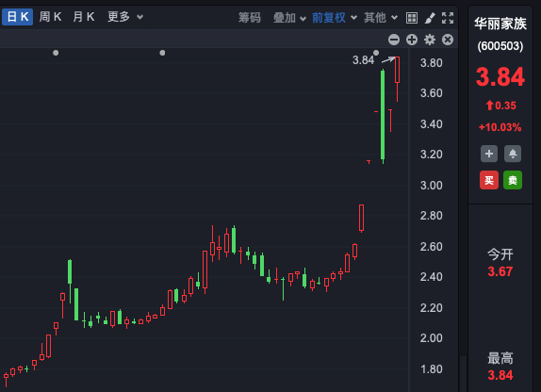This screenshot has width=541, height=392.
Task: Select the drawing brush tool
Action: 430,18
